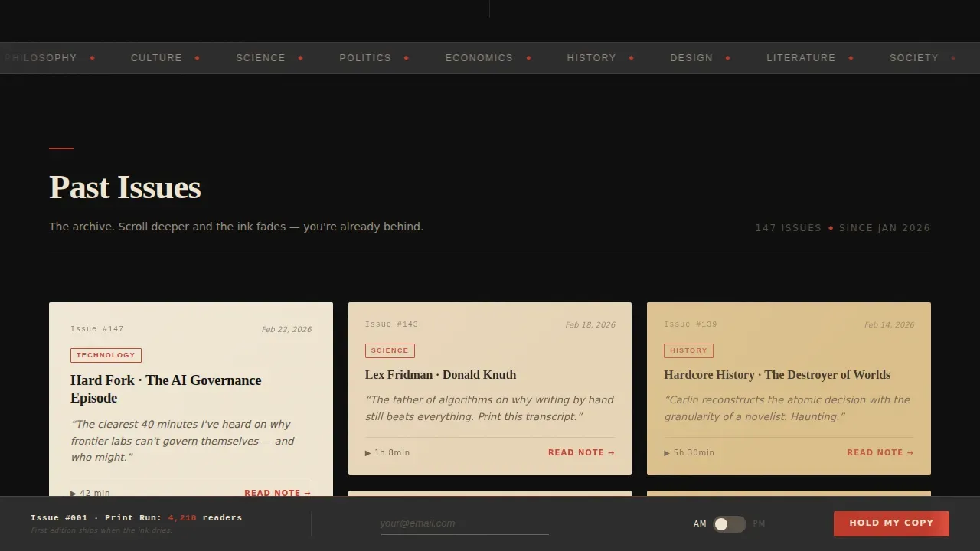Select the CULTURE ticker category
Viewport: 980px width, 551px height.
[x=156, y=58]
